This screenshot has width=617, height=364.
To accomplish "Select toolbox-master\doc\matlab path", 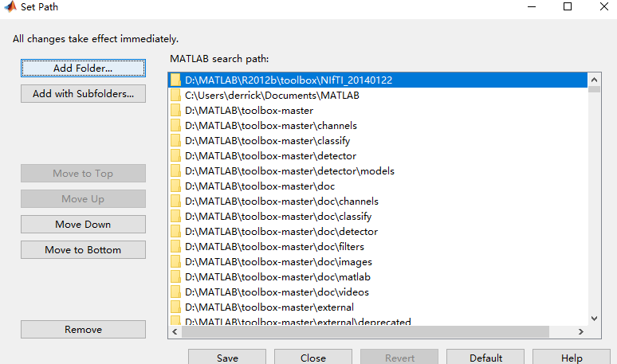I will (378, 276).
